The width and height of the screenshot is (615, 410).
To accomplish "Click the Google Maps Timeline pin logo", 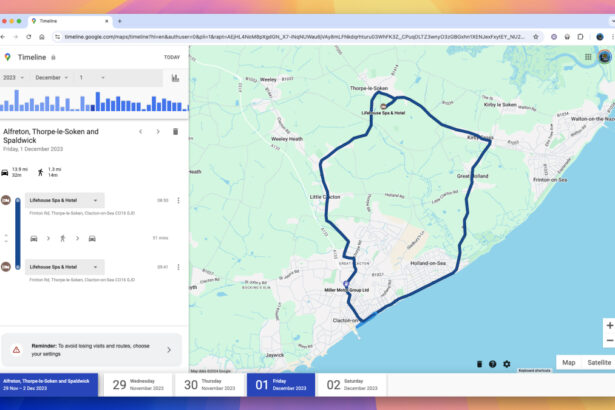I will [x=7, y=57].
